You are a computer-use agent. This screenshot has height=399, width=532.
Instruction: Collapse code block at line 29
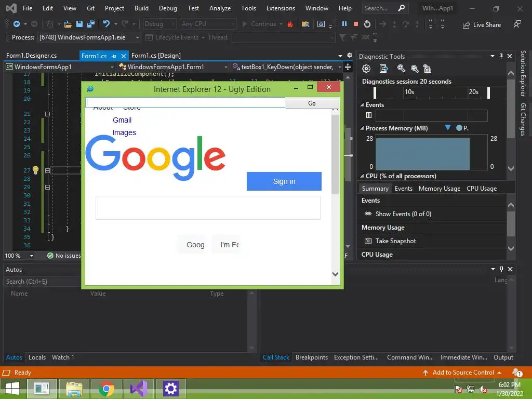coord(47,187)
